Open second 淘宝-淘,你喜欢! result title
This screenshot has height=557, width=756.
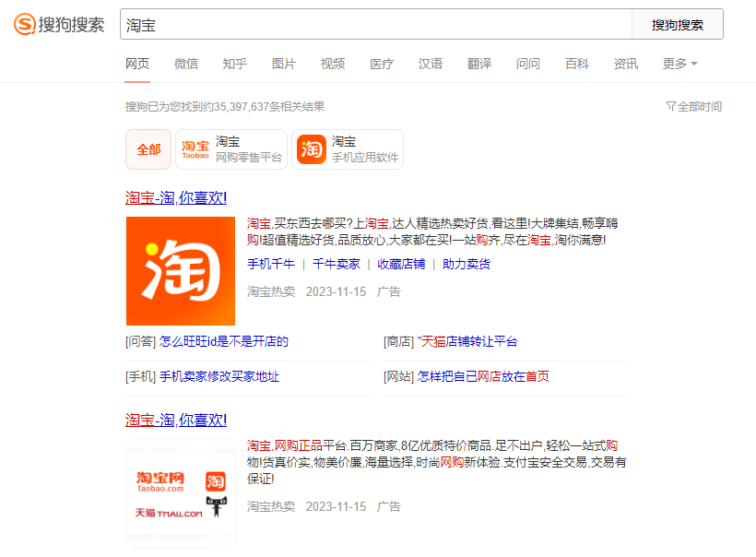pos(176,420)
